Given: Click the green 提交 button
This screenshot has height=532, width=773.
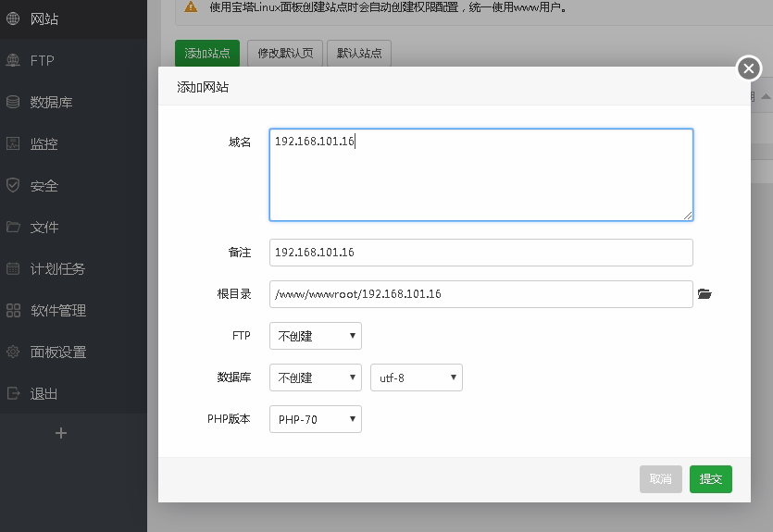Looking at the screenshot, I should (710, 479).
